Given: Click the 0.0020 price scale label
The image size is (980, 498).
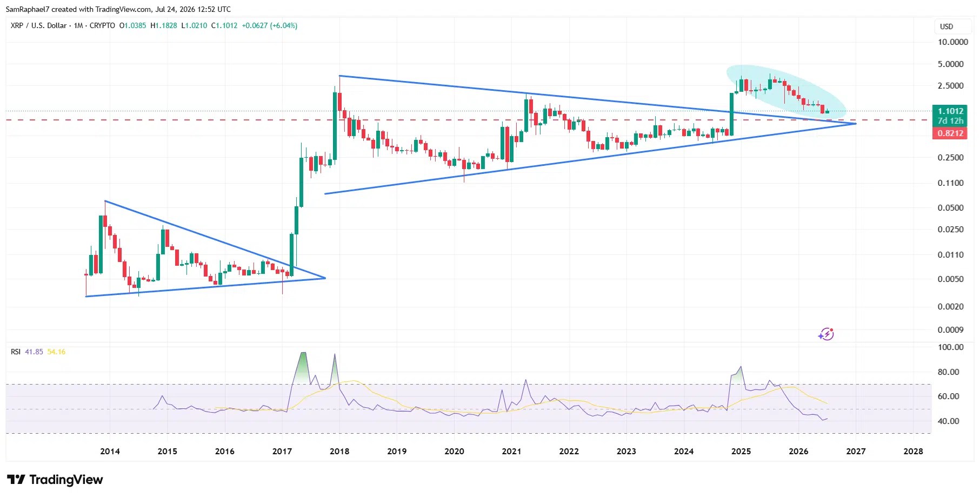Looking at the screenshot, I should click(x=950, y=307).
